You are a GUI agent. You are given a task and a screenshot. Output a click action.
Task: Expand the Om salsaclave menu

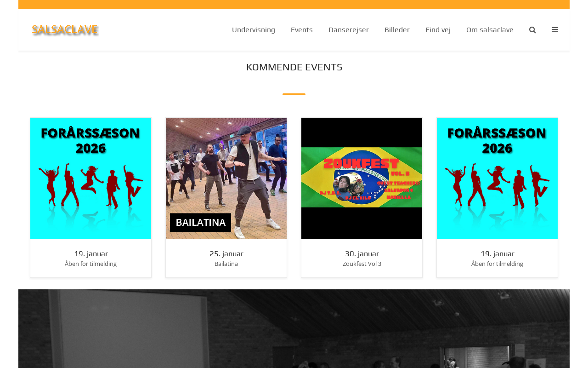click(x=490, y=30)
